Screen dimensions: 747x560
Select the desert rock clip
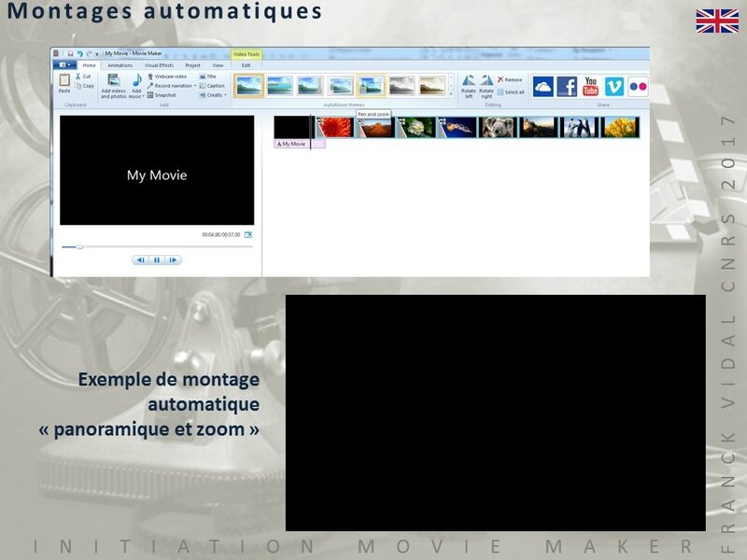[376, 127]
